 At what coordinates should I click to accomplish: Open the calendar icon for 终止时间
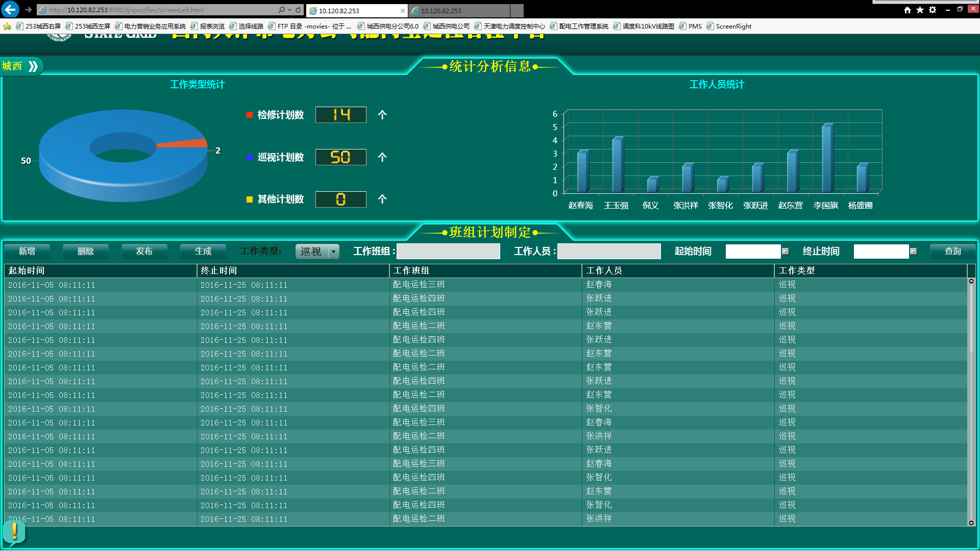click(x=913, y=252)
